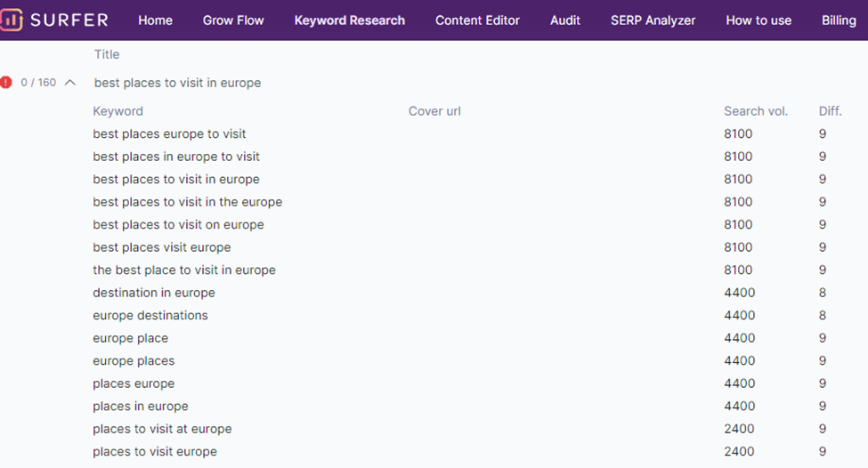Click the Keyword column header
The height and width of the screenshot is (468, 868).
pos(118,111)
